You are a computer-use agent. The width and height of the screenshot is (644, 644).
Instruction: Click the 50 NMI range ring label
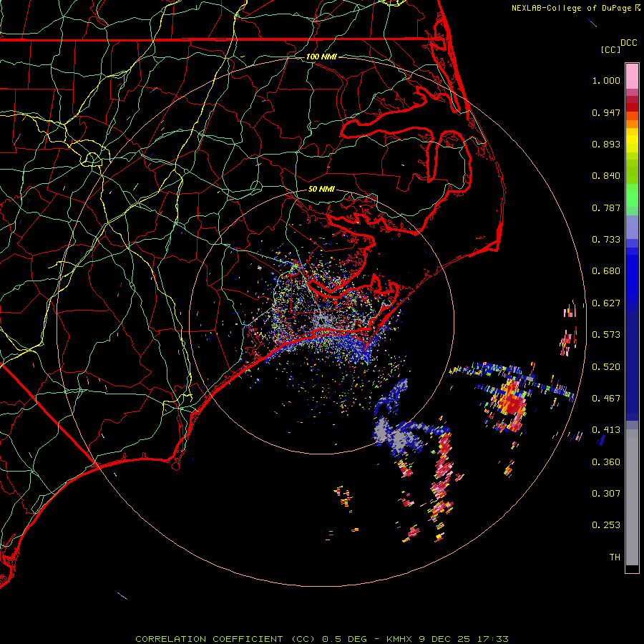point(321,189)
